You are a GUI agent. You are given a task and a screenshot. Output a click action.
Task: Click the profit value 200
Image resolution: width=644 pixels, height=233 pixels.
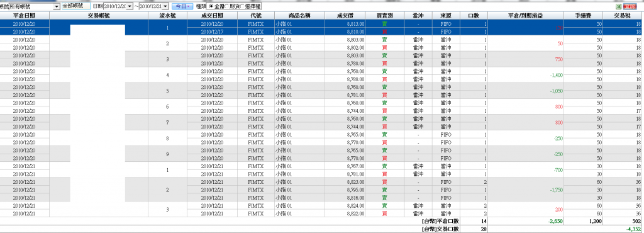(558, 209)
